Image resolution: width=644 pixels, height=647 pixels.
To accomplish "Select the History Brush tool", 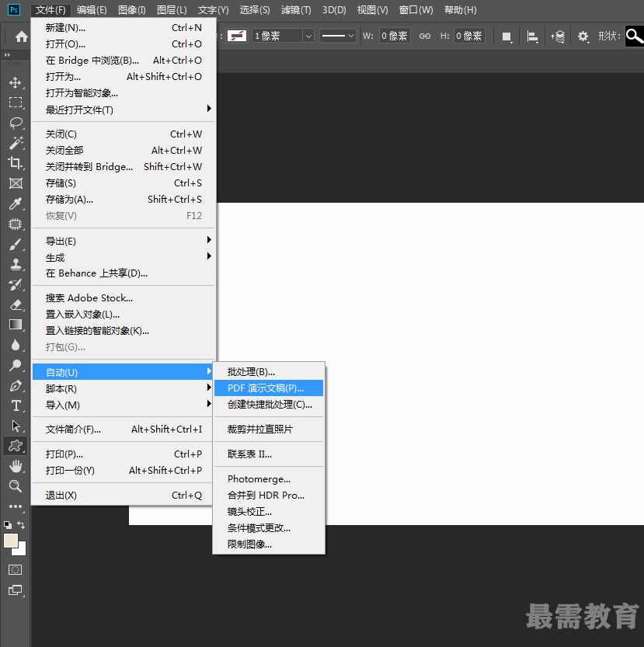I will 16,285.
